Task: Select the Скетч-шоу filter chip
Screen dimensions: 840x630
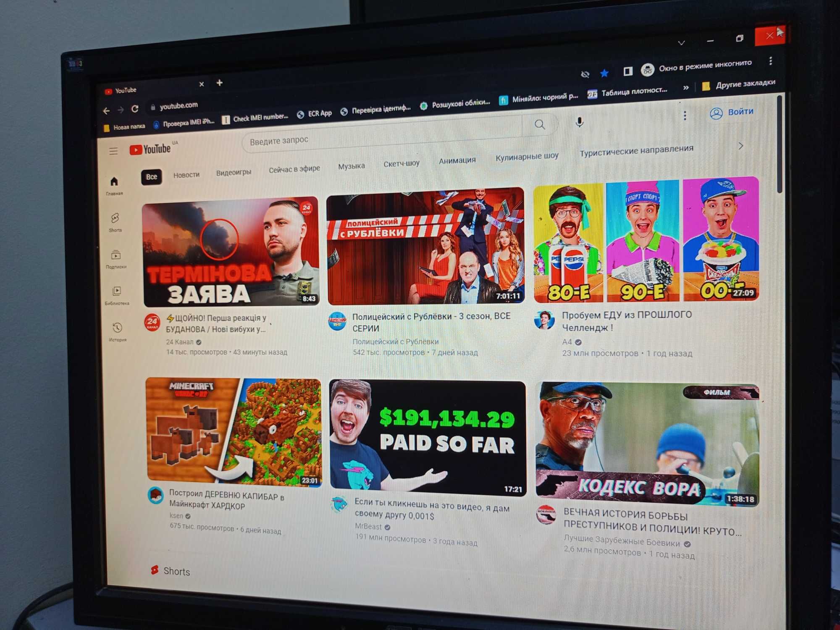Action: (x=401, y=163)
